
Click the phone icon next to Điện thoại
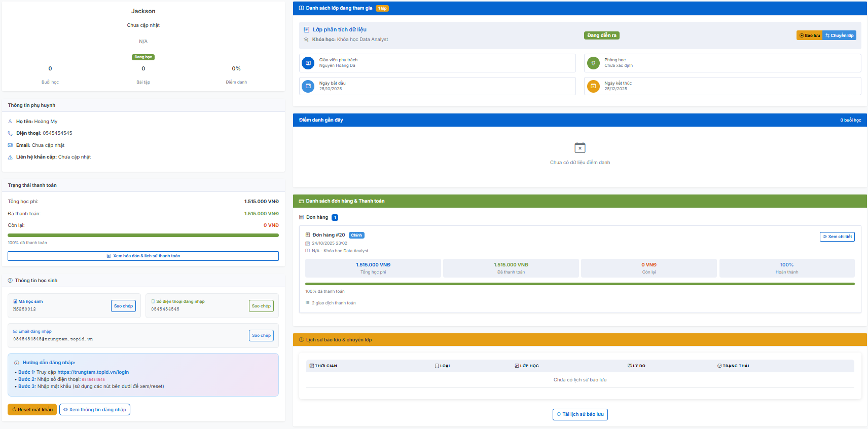tap(10, 133)
